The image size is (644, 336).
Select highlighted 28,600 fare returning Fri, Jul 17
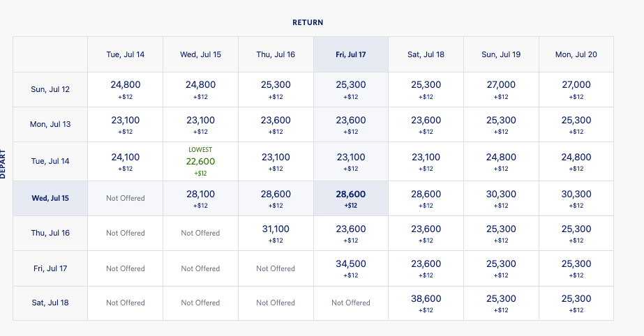tap(351, 198)
